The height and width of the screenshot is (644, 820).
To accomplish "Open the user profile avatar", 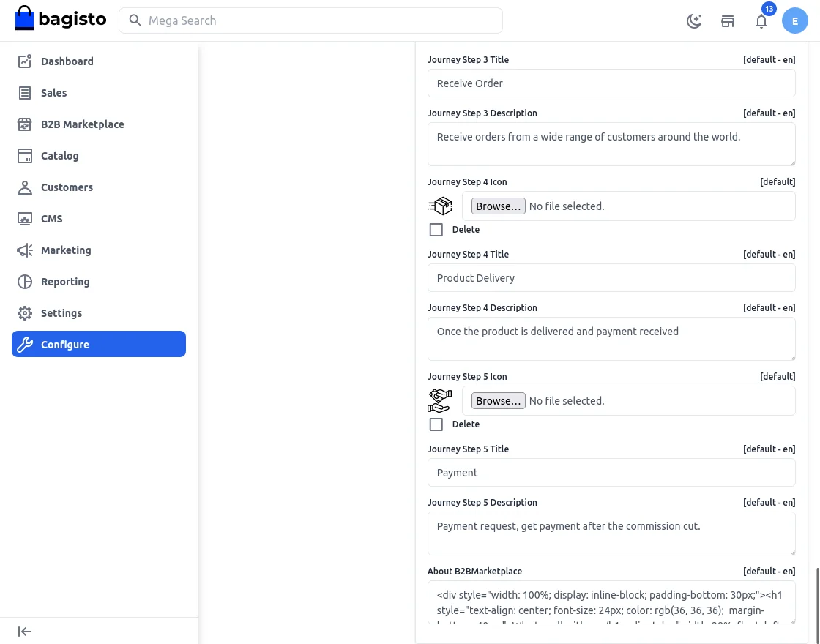I will pos(795,21).
